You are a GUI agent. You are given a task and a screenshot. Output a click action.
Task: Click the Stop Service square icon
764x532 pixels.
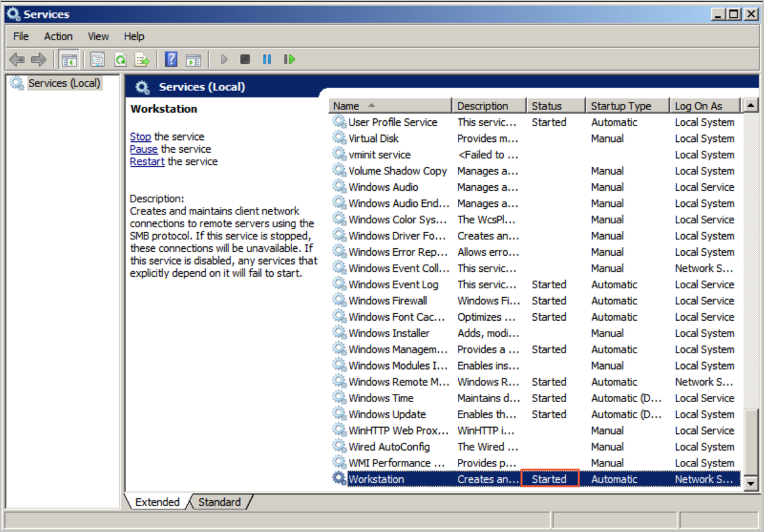(245, 59)
